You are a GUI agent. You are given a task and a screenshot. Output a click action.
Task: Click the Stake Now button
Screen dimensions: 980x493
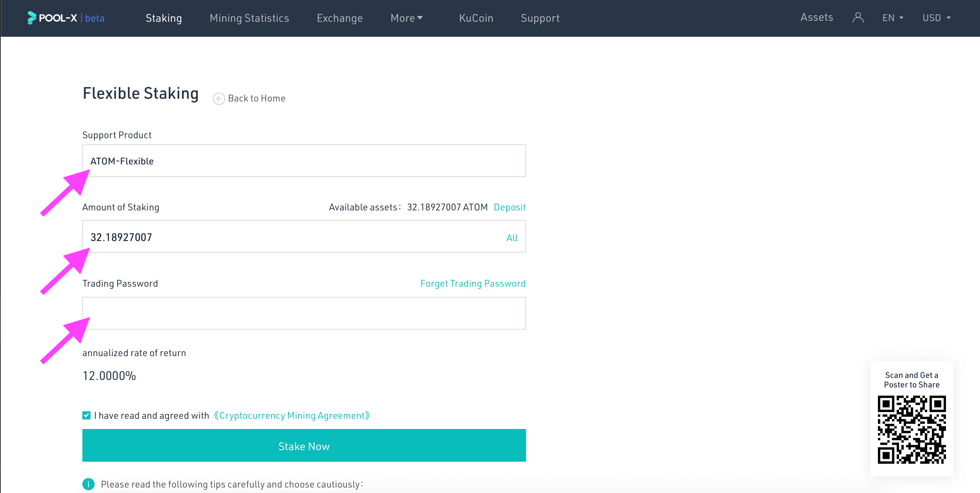304,446
